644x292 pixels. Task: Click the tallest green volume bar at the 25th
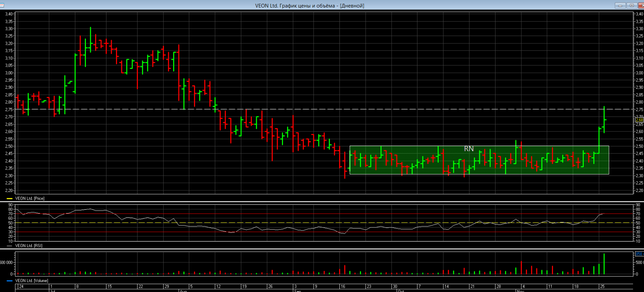(x=604, y=264)
